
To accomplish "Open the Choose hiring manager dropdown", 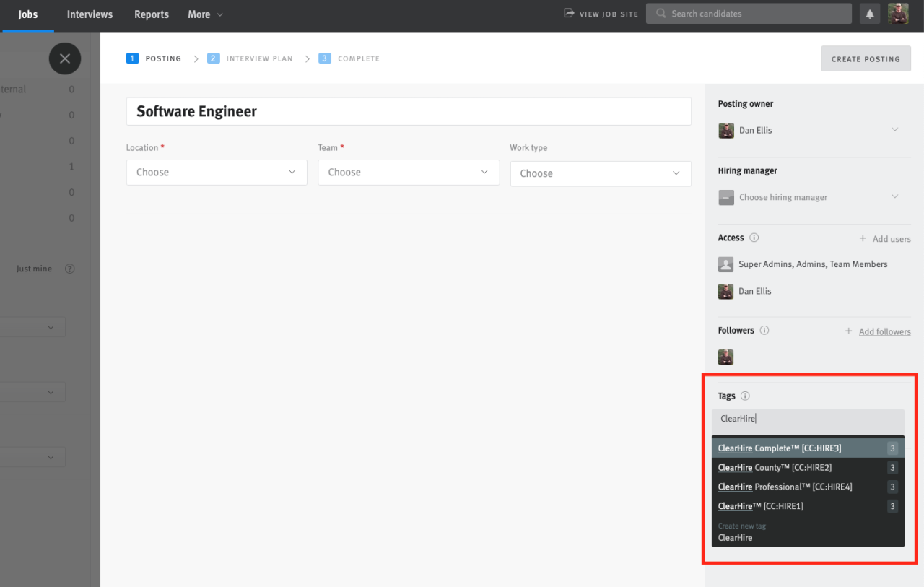I will pos(808,197).
